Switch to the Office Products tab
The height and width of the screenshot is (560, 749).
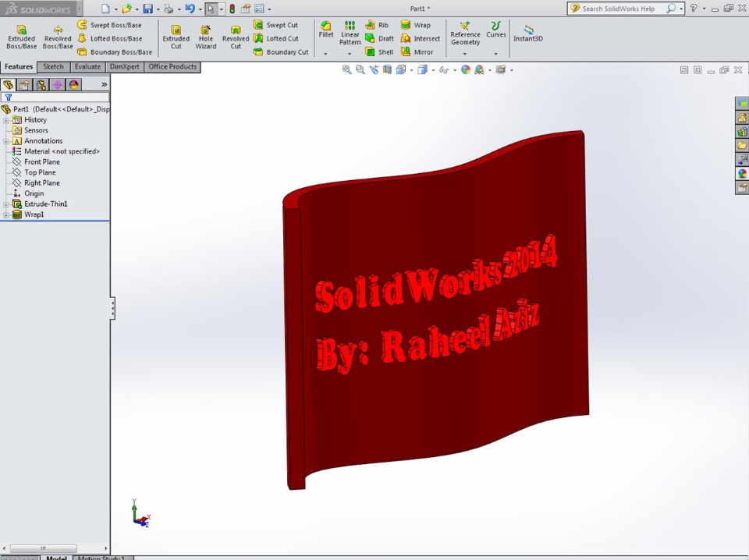(172, 67)
